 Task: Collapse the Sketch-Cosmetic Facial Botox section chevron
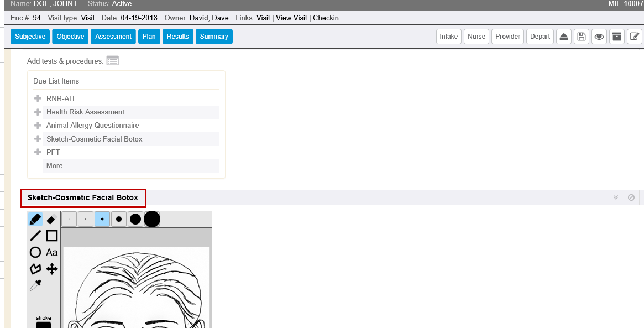pyautogui.click(x=616, y=197)
